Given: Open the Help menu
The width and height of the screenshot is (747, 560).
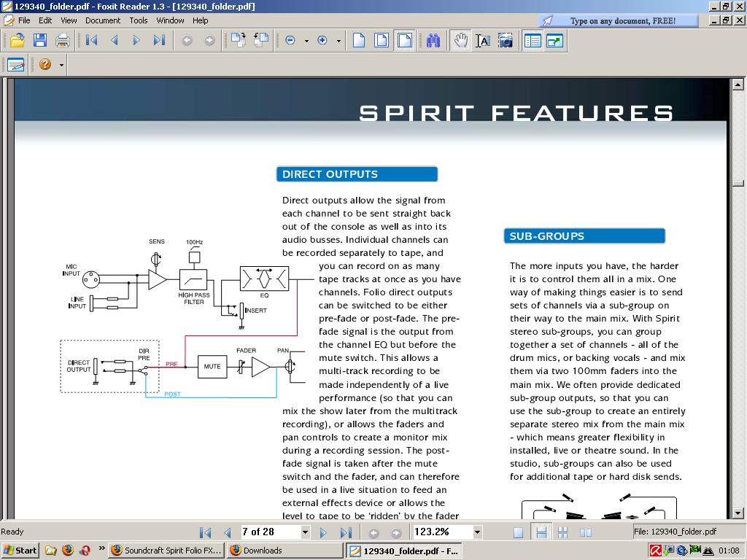Looking at the screenshot, I should click(200, 20).
